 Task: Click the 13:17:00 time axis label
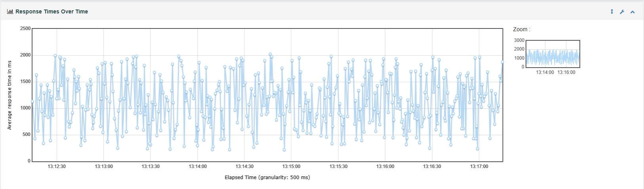(x=479, y=166)
